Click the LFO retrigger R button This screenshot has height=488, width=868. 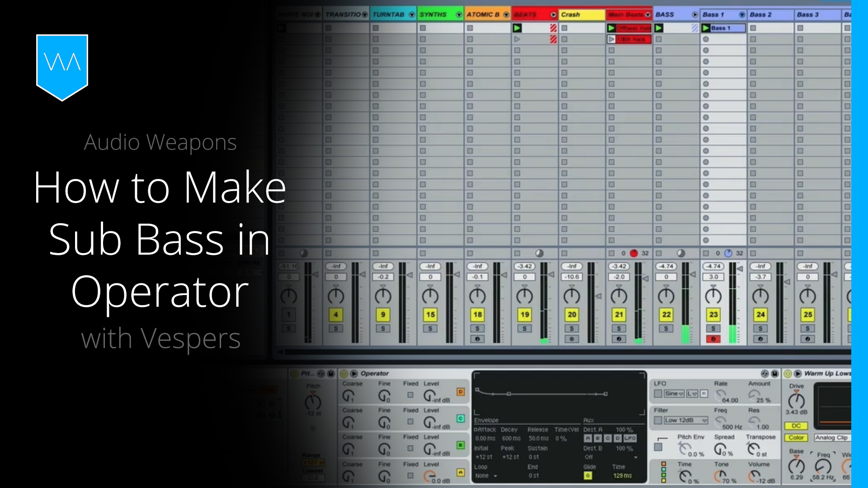click(704, 394)
